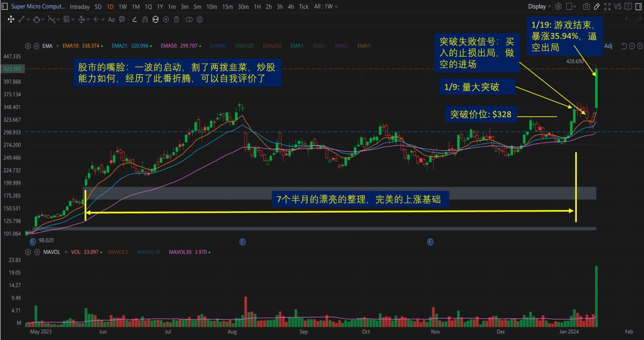Expand the EMA indicator dropdown

(58, 46)
